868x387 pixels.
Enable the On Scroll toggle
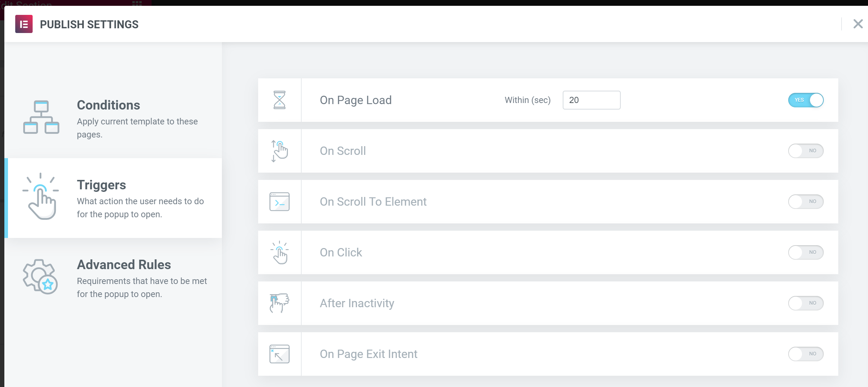(806, 151)
